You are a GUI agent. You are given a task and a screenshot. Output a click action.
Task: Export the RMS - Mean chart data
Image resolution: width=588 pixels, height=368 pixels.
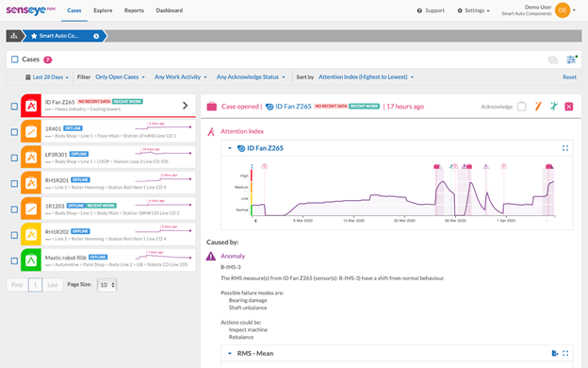(555, 353)
